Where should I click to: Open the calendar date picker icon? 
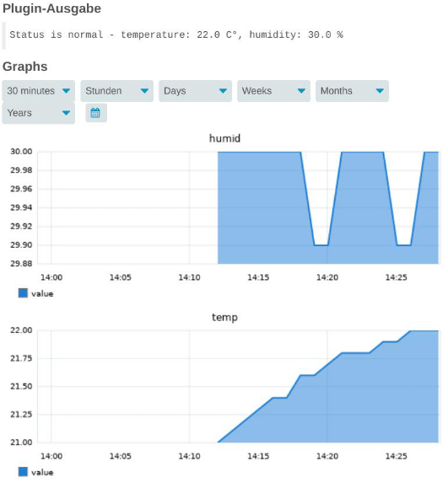(x=96, y=113)
